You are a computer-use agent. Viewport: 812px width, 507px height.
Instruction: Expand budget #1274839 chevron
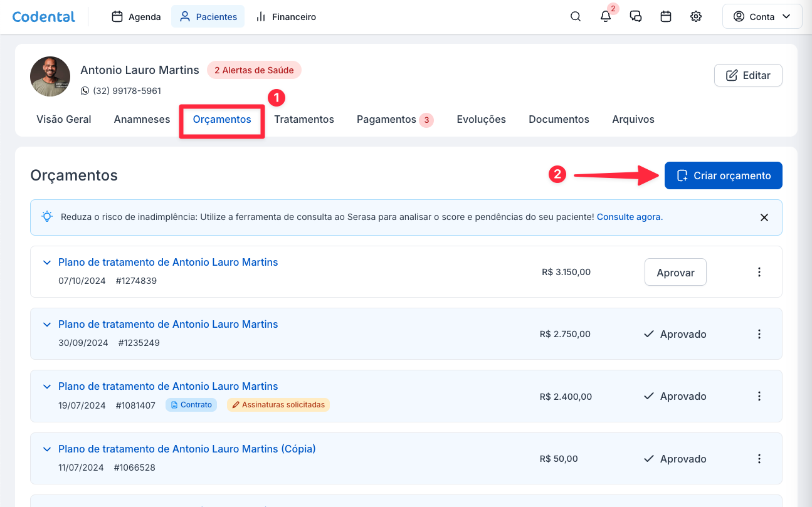[46, 263]
